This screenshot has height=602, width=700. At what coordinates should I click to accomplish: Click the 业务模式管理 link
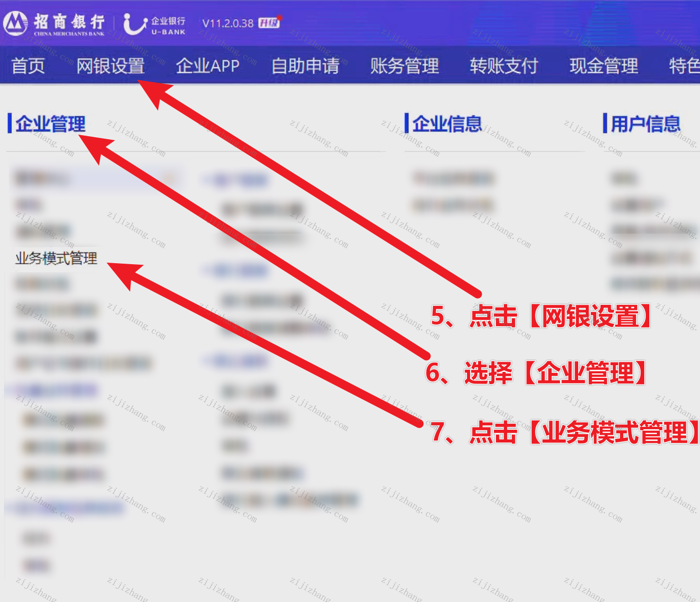pos(56,258)
